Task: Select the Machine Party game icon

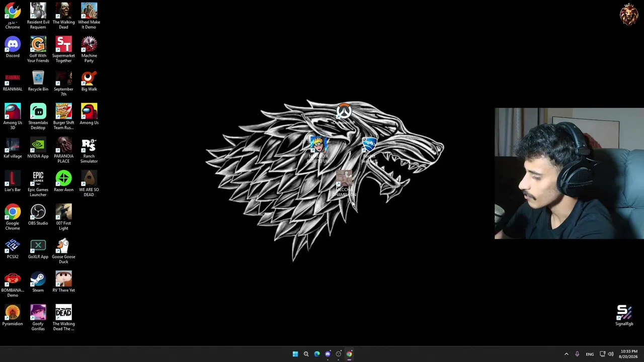Action: (89, 50)
